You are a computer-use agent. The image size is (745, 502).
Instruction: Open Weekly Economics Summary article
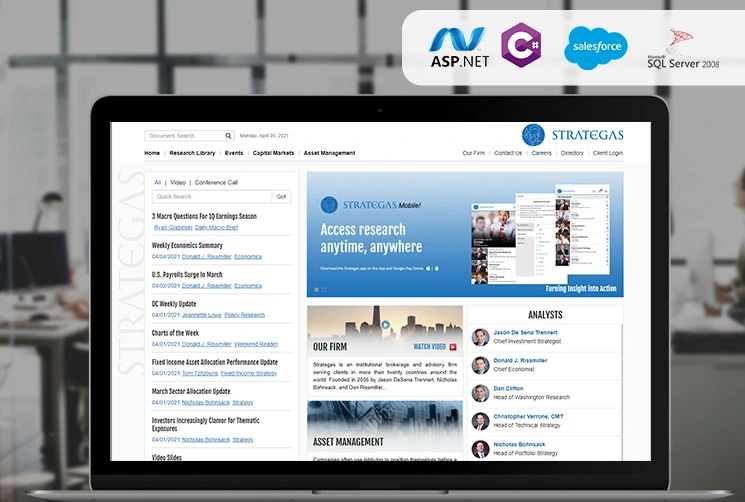(x=187, y=245)
